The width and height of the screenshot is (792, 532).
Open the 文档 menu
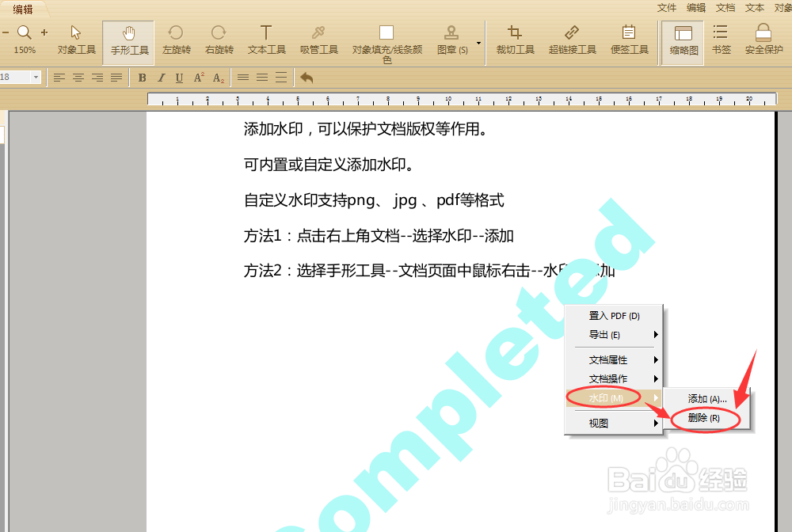725,8
